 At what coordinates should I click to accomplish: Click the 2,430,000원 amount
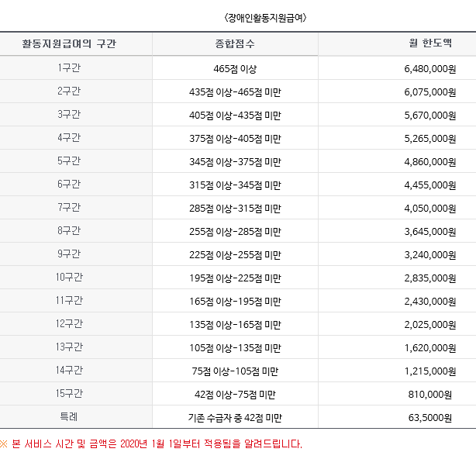tap(430, 302)
